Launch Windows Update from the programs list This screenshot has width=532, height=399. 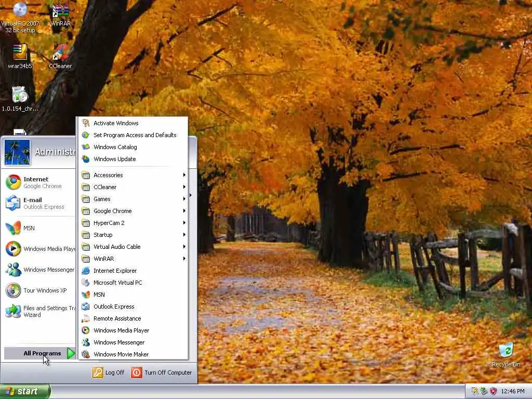(x=134, y=159)
